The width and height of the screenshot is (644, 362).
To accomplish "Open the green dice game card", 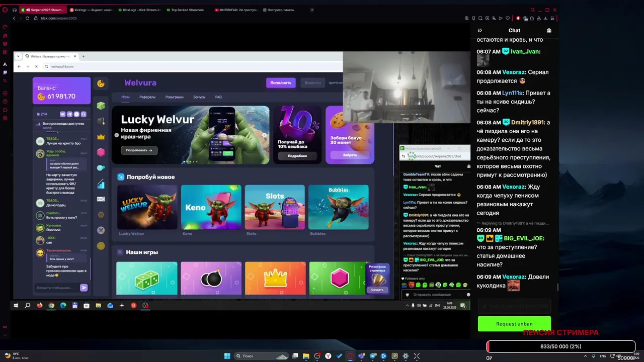I will point(147,279).
